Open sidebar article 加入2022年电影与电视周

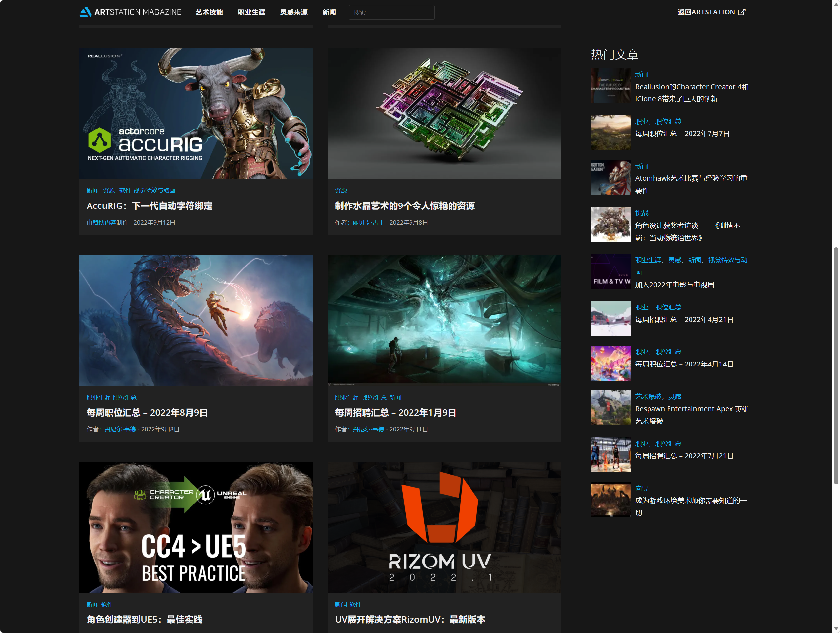674,285
